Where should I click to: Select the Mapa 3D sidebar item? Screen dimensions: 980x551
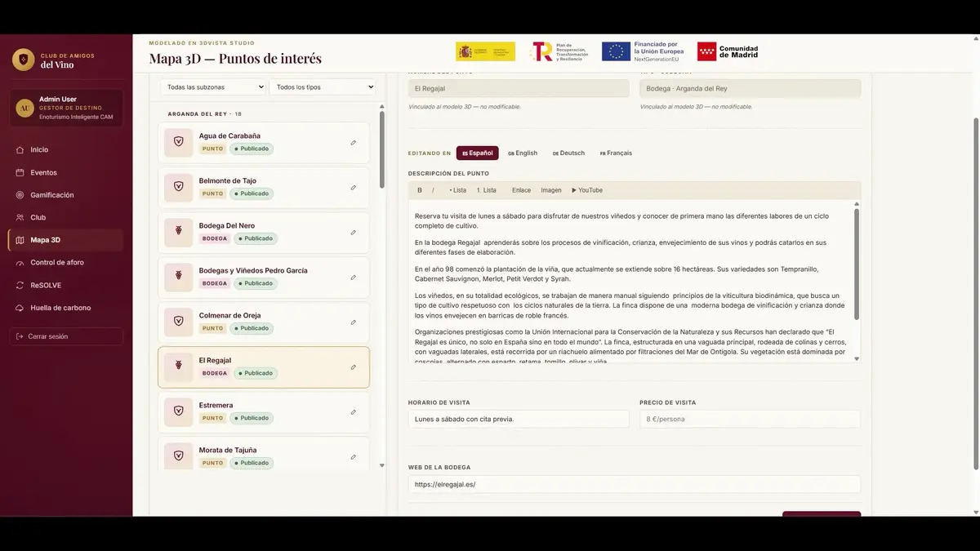(65, 240)
